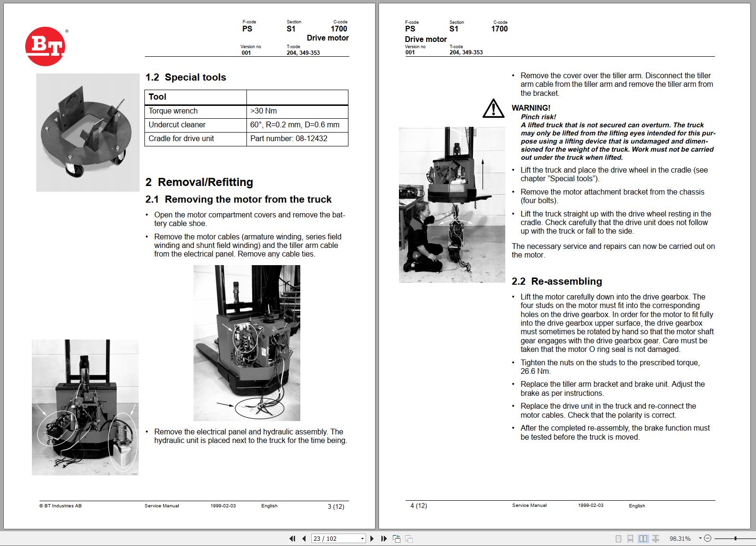The height and width of the screenshot is (546, 756).
Task: Click the zoom out minus button
Action: 708,538
